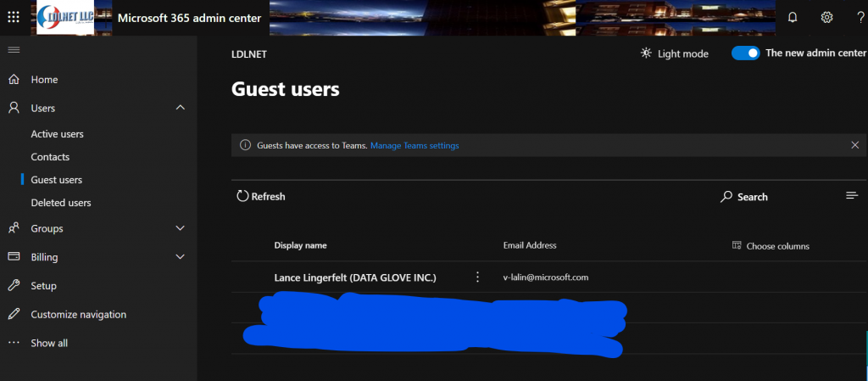Open the list view options icon
Viewport: 868px width, 381px height.
click(852, 195)
